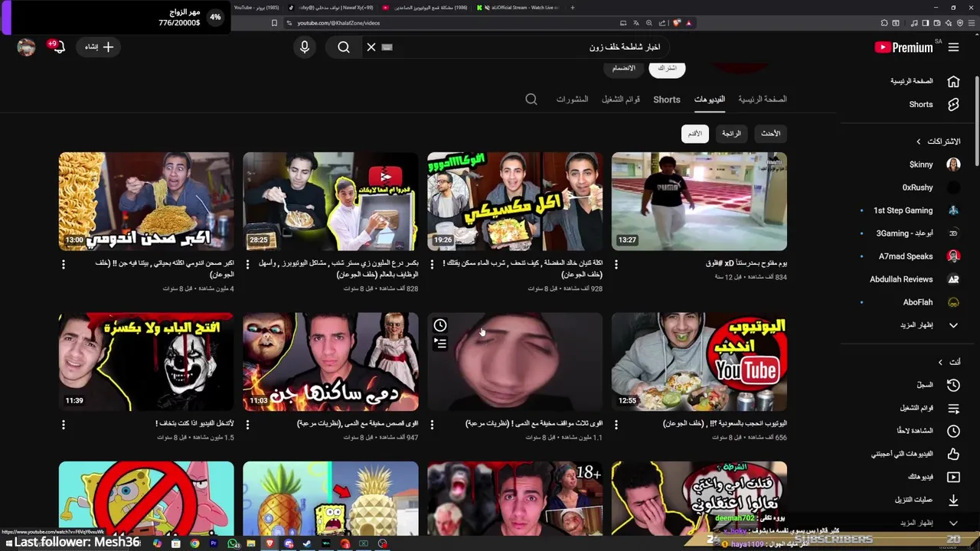980x551 pixels.
Task: Click the bookmark icon in address bar
Action: click(x=274, y=23)
